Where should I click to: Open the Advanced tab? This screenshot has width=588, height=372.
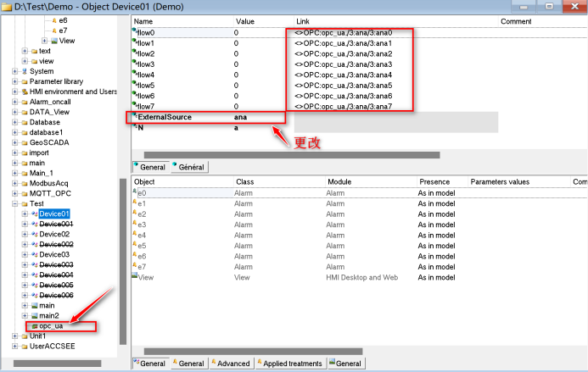(231, 364)
